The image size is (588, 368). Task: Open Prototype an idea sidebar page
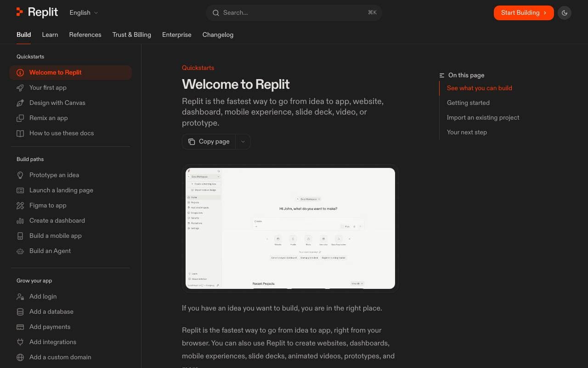[x=71, y=175]
